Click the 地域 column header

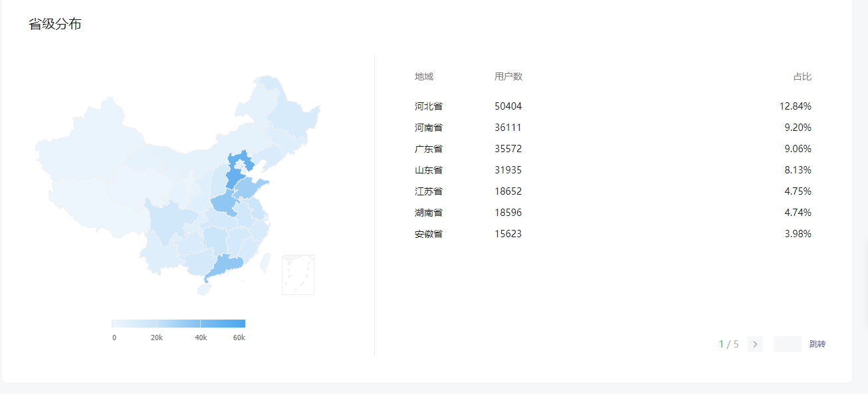(x=424, y=76)
